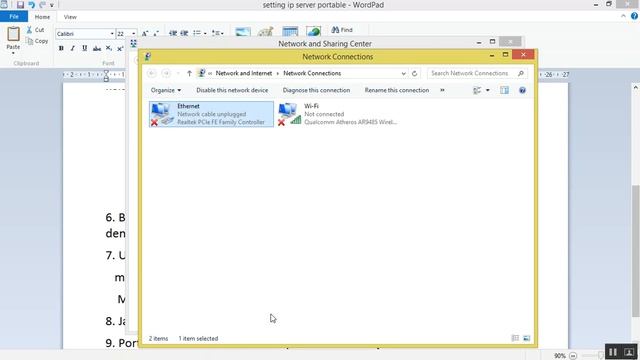Select the Ethernet network adapter
This screenshot has width=640, height=360.
tap(211, 114)
